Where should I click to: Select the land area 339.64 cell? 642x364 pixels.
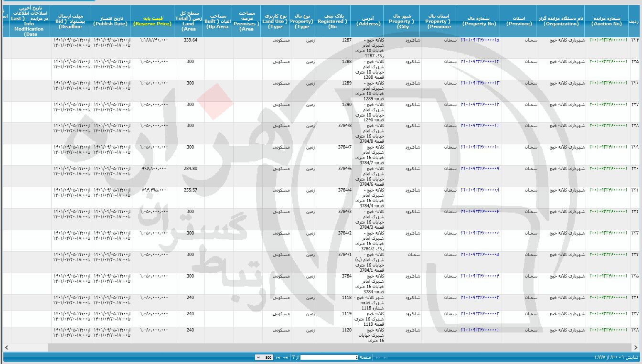pos(190,48)
